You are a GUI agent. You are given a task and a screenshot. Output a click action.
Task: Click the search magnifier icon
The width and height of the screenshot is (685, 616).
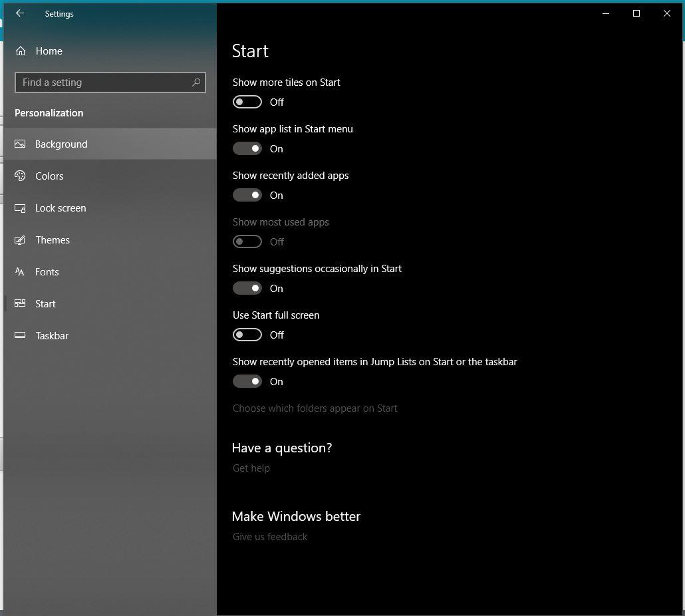[x=196, y=82]
